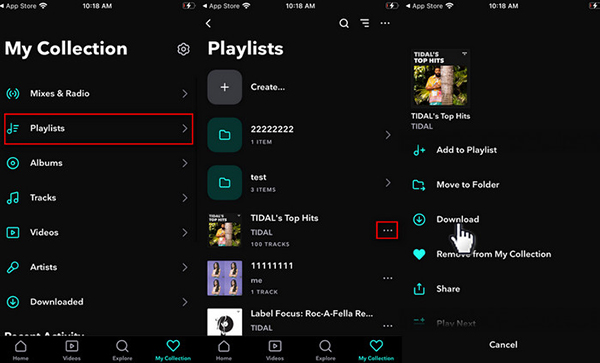Open the Playlists header more options
The height and width of the screenshot is (363, 600).
[385, 23]
